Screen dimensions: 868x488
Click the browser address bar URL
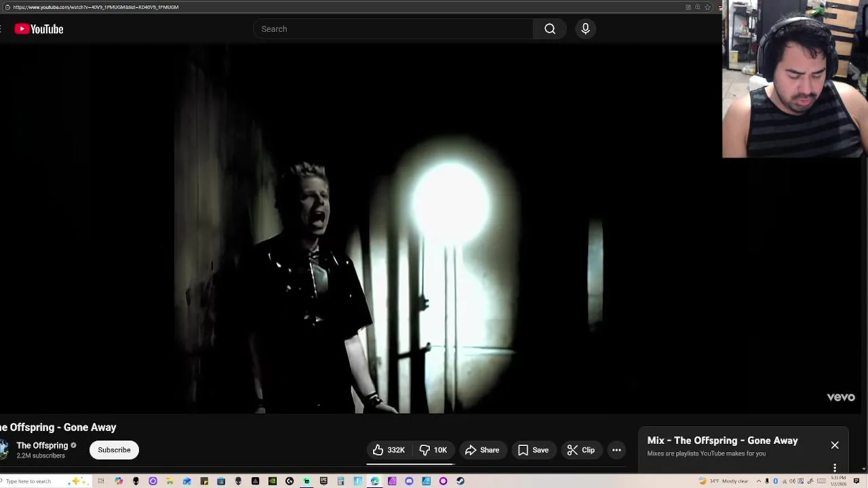(96, 7)
